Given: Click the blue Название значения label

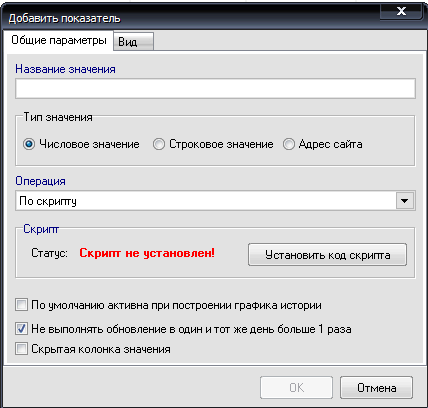Looking at the screenshot, I should coord(65,69).
